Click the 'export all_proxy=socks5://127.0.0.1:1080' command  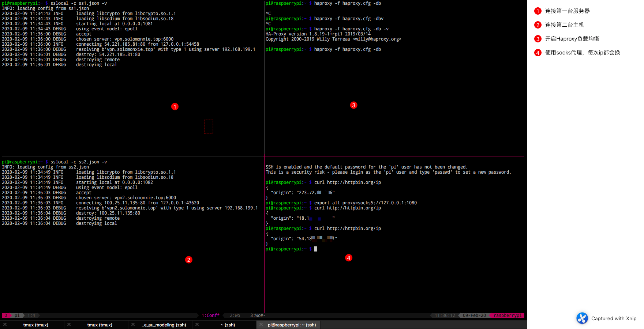point(365,203)
